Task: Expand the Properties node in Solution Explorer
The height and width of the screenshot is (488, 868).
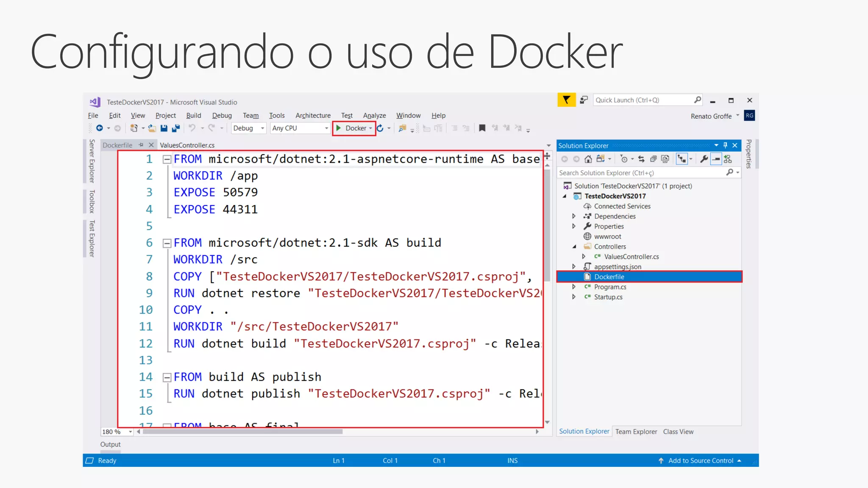Action: [574, 226]
